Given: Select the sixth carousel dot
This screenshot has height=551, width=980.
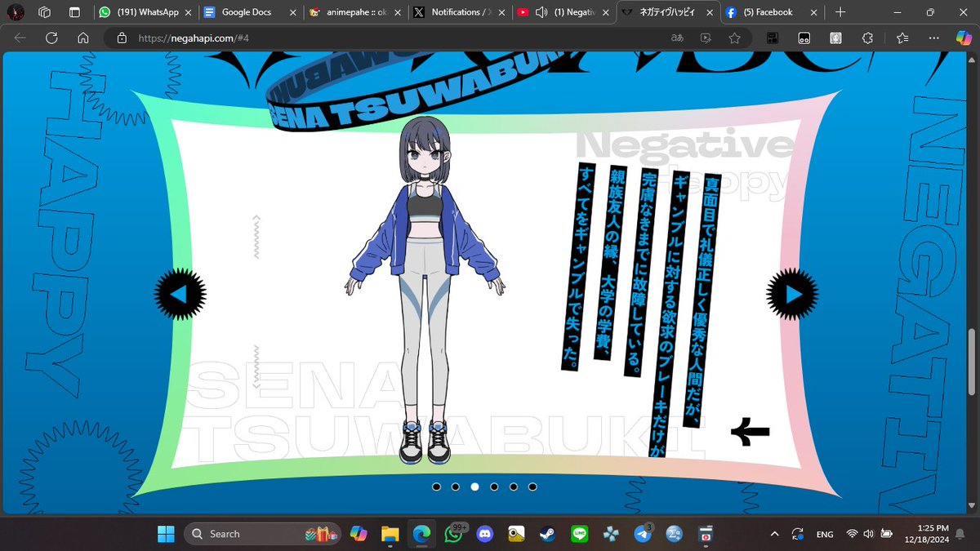Looking at the screenshot, I should [x=532, y=487].
